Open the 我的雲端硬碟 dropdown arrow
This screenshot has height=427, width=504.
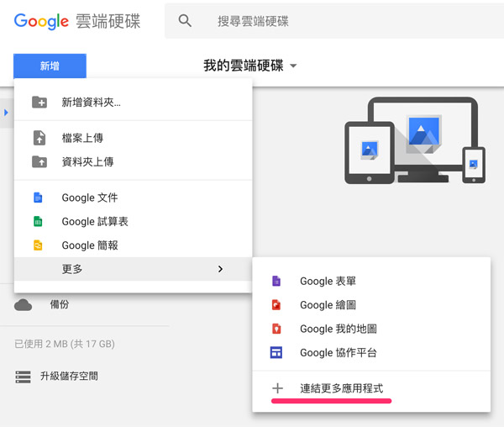pyautogui.click(x=293, y=66)
